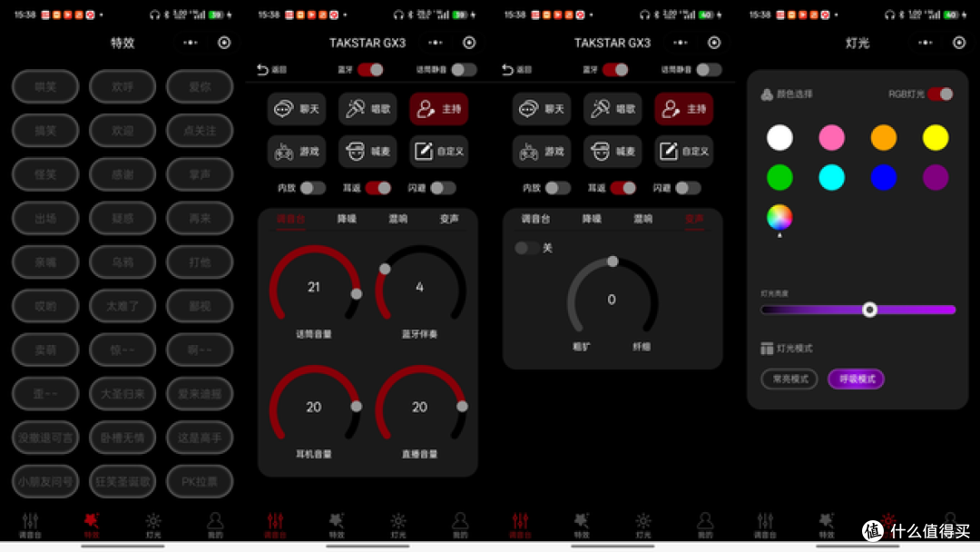Go back via 返回 arrow on 变声 screen
The width and height of the screenshot is (980, 552).
point(516,70)
